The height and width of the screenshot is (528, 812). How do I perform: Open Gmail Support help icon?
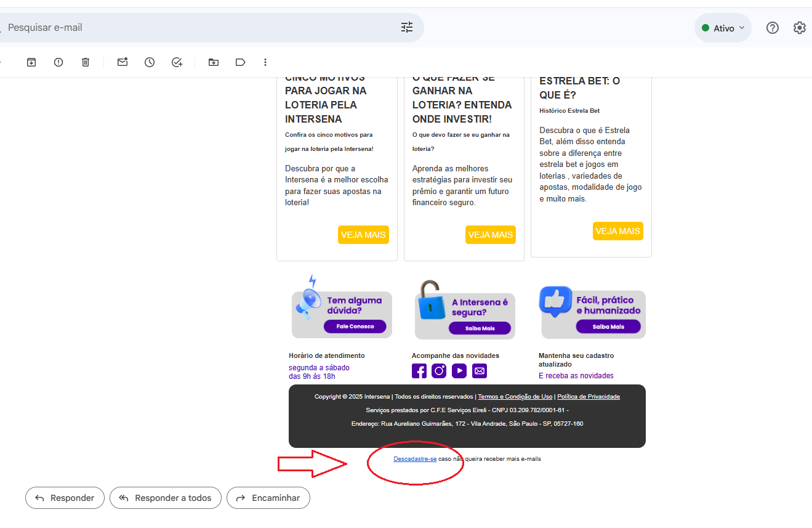[773, 28]
